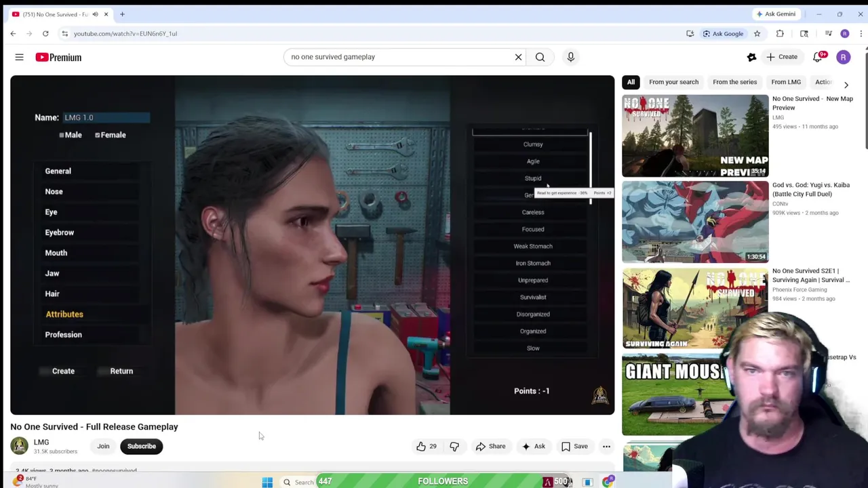The width and height of the screenshot is (868, 488).
Task: Open the install app icon in address bar
Action: click(690, 33)
